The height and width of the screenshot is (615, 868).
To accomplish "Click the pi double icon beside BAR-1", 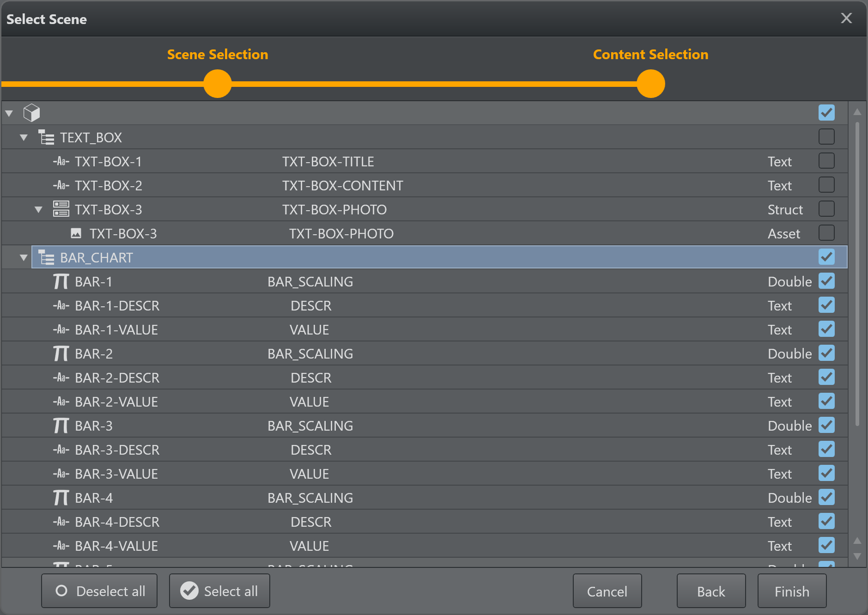I will pos(61,281).
